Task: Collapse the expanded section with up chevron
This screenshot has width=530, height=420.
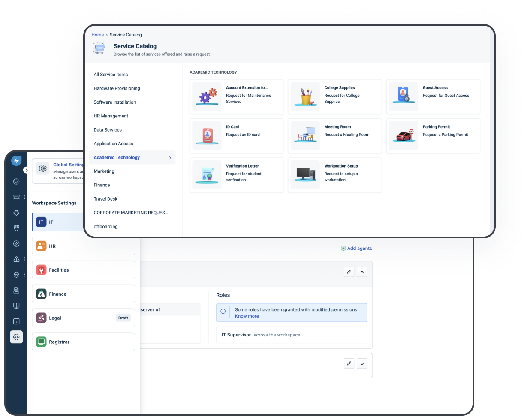Action: click(362, 272)
